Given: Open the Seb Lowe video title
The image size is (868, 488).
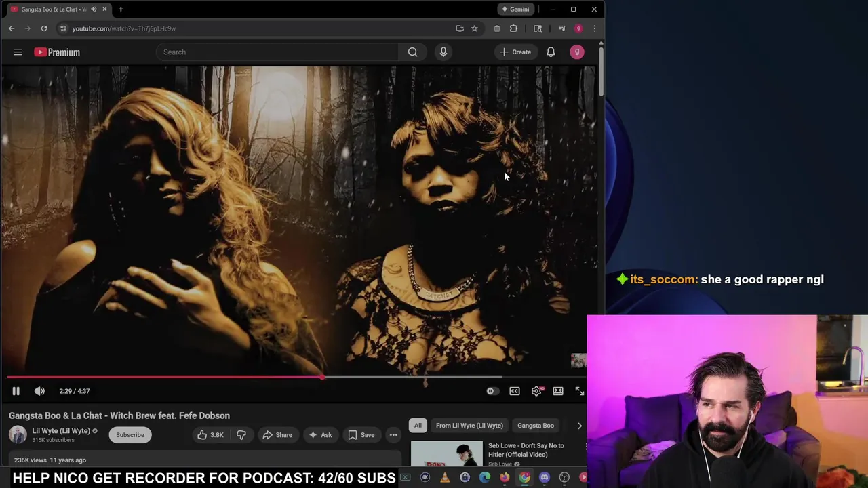Looking at the screenshot, I should (526, 450).
